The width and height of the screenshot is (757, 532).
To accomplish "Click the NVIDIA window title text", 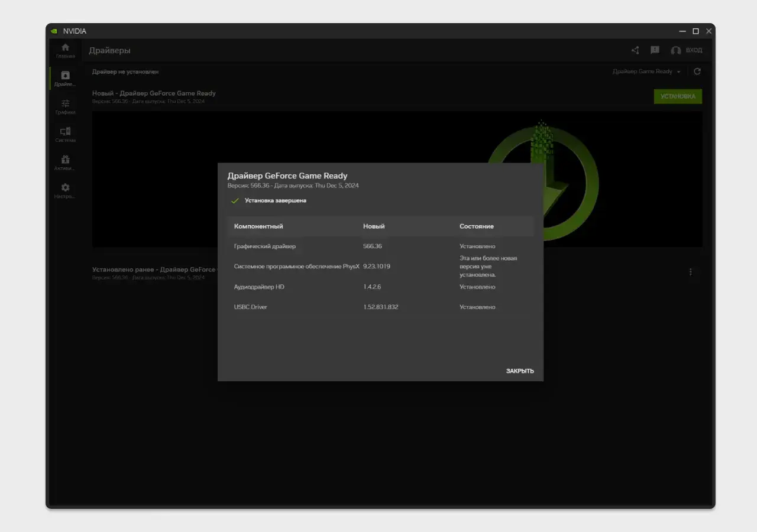I will (x=75, y=31).
